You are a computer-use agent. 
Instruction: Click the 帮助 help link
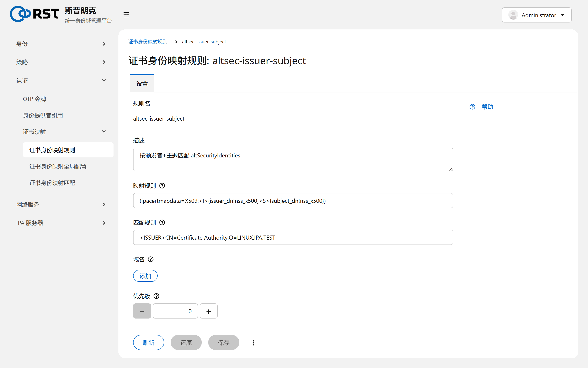487,107
